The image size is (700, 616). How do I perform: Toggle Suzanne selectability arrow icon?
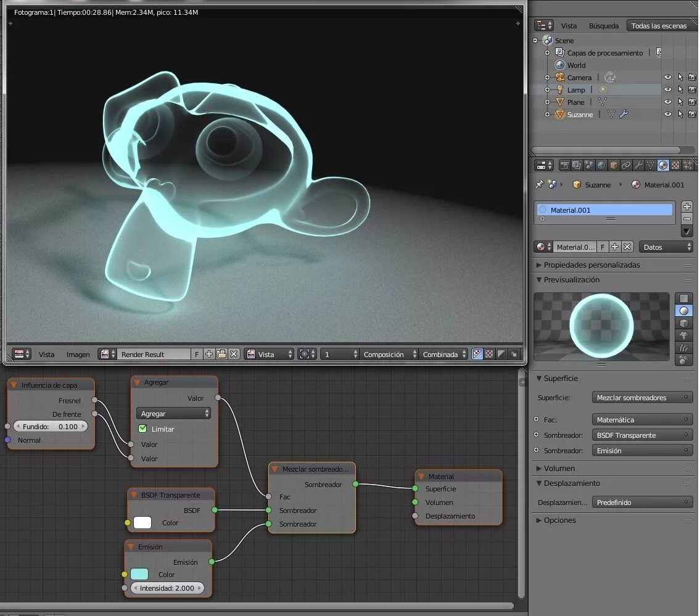[x=680, y=114]
